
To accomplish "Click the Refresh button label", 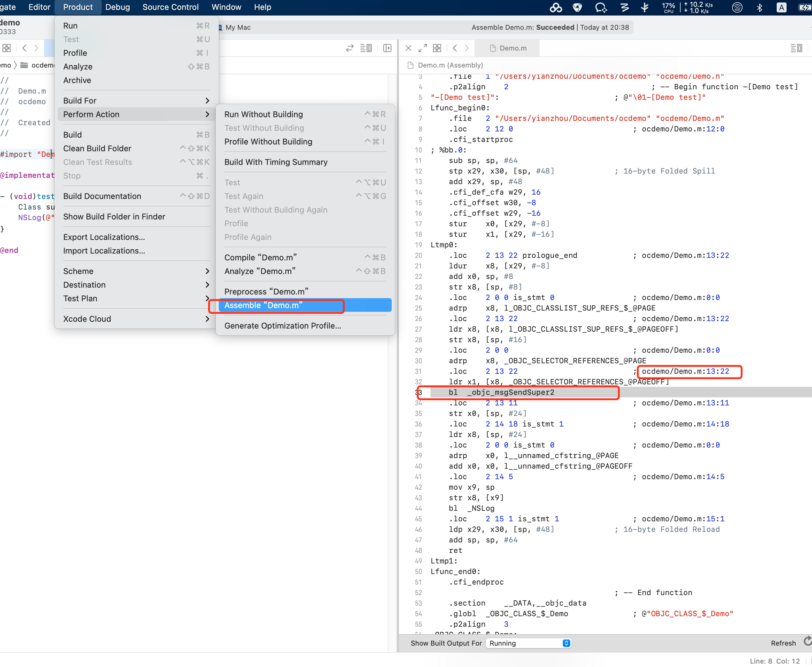I will pyautogui.click(x=783, y=643).
